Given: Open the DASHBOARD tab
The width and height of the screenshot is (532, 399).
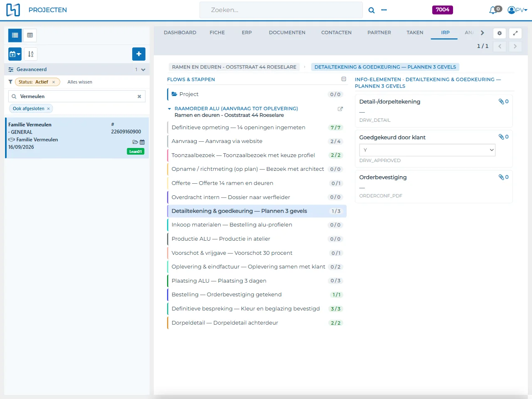Looking at the screenshot, I should (x=180, y=32).
